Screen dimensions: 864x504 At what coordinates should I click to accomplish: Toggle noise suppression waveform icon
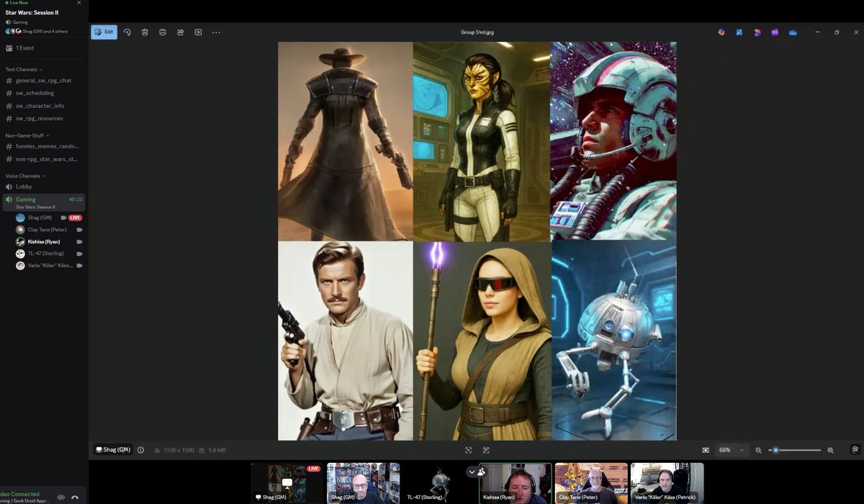point(61,498)
